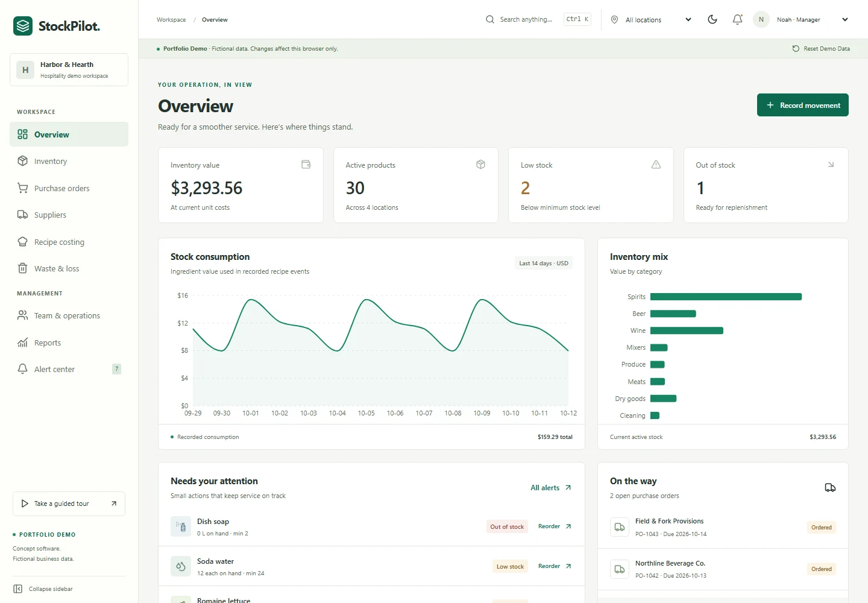The image size is (868, 603).
Task: Click the Low stock count 2
Action: (x=526, y=188)
